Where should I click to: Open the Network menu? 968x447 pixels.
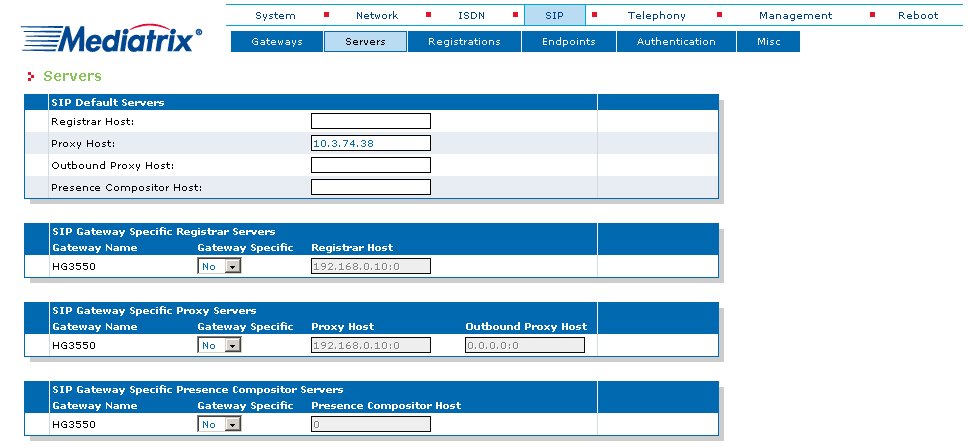(377, 15)
